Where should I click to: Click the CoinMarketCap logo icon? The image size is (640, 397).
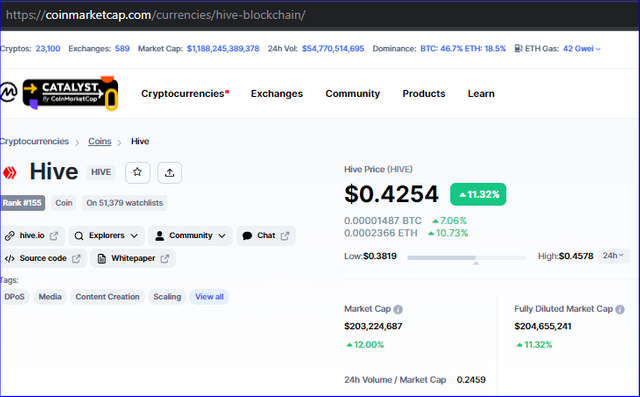point(8,93)
